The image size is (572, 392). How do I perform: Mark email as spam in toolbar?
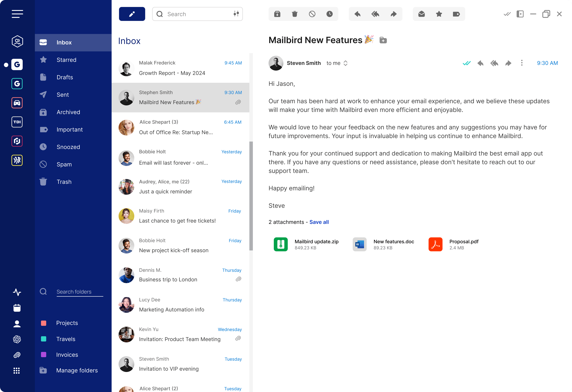[x=312, y=14]
